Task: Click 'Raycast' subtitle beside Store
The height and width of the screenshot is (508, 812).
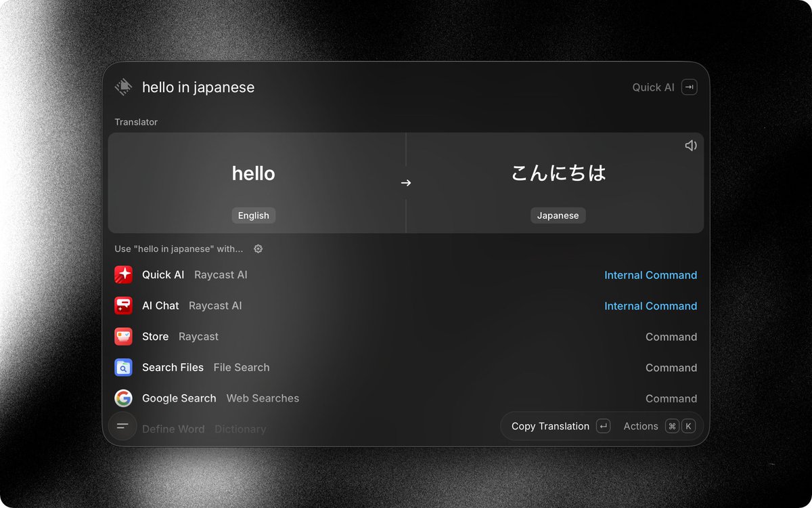Action: (x=198, y=337)
